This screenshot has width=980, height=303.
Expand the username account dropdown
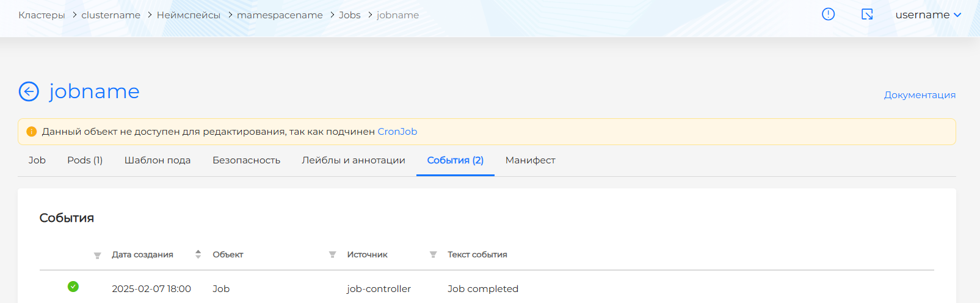[x=927, y=15]
